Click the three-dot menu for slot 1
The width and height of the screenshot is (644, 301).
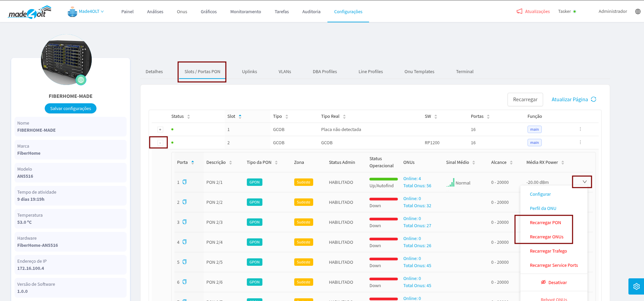pyautogui.click(x=580, y=129)
